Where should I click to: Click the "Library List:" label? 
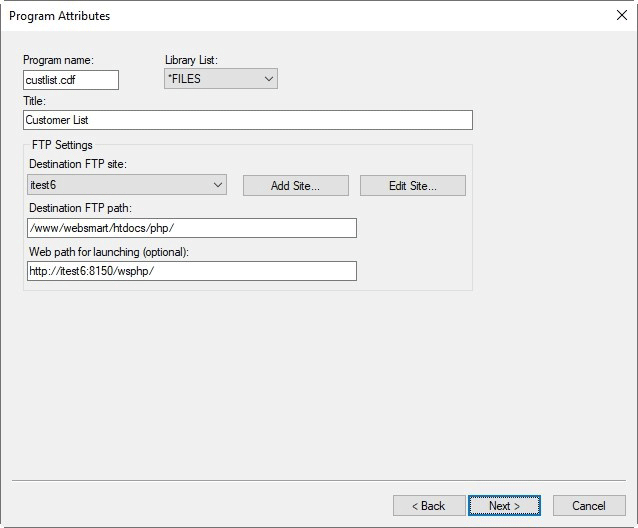[x=191, y=61]
